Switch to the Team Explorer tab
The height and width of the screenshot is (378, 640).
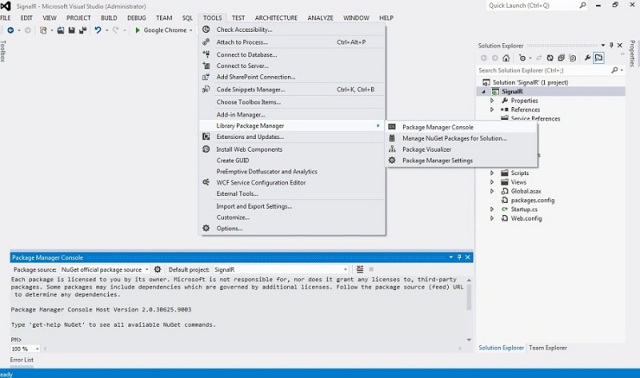click(548, 348)
